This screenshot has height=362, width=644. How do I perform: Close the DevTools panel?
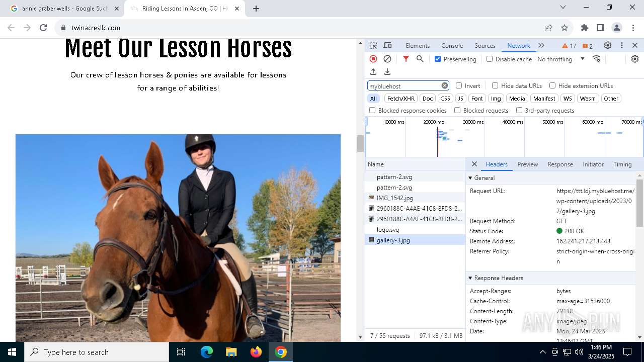[635, 45]
